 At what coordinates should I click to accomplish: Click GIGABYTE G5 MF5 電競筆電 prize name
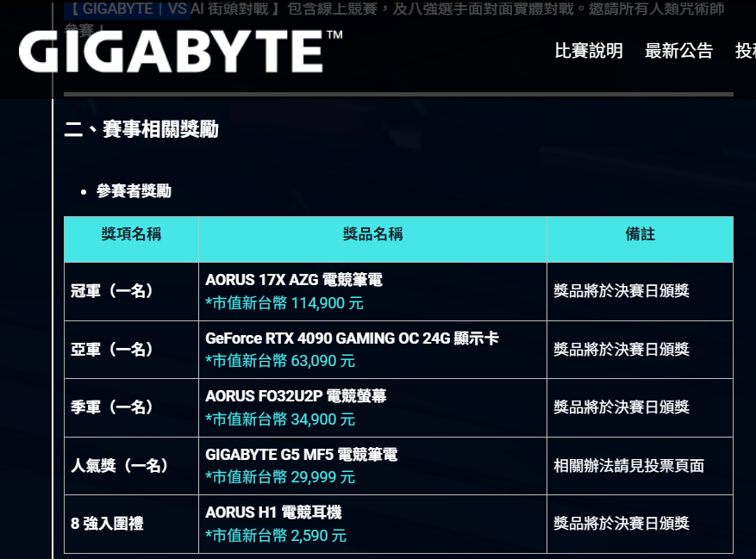click(x=302, y=455)
